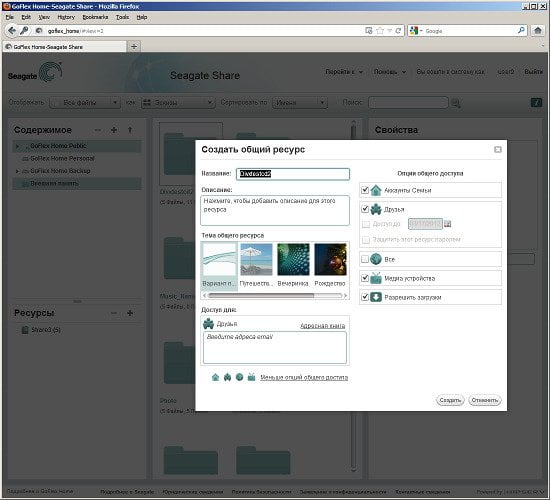Click the house icon below the email box

pyautogui.click(x=215, y=377)
